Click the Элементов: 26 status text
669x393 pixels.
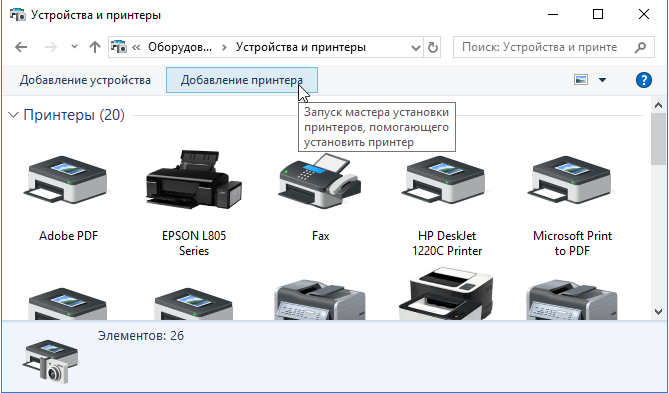pyautogui.click(x=141, y=336)
